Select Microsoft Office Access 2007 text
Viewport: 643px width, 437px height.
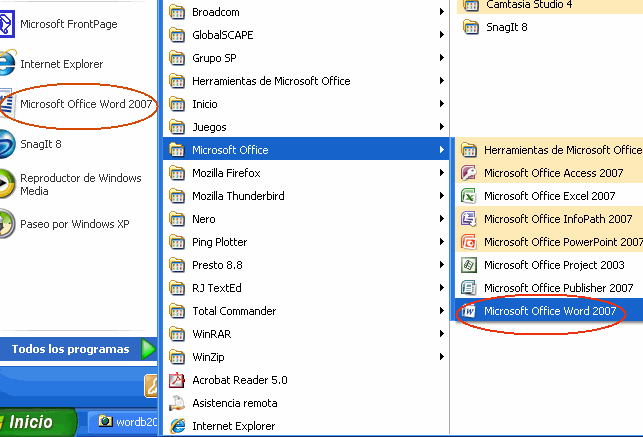(x=554, y=173)
